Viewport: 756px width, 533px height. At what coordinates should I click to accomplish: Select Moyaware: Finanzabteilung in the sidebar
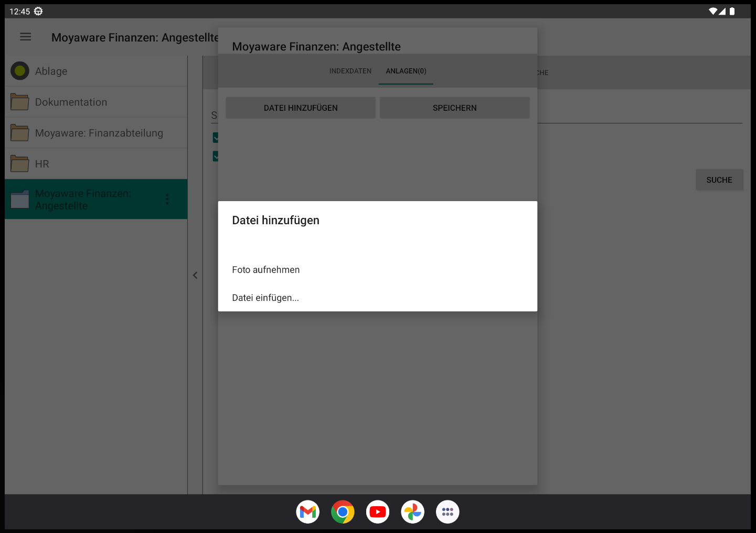(x=96, y=133)
